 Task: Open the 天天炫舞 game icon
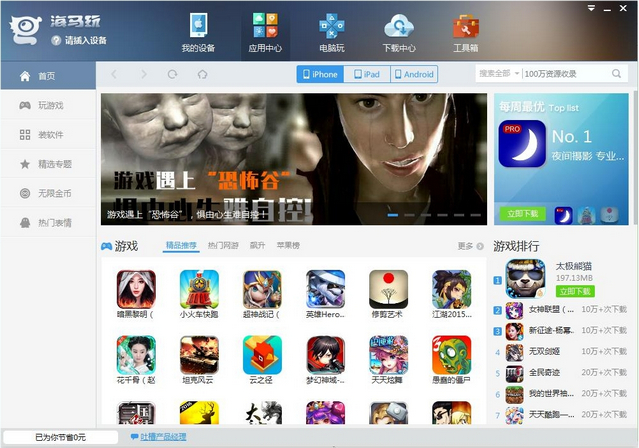(x=388, y=355)
